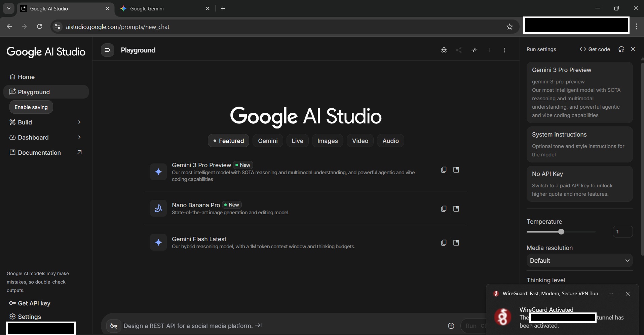This screenshot has width=644, height=335.
Task: Expand the Dashboard section in sidebar
Action: click(79, 137)
